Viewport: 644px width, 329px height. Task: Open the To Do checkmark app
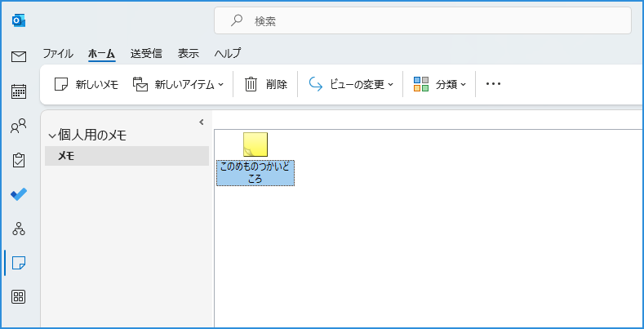[19, 194]
